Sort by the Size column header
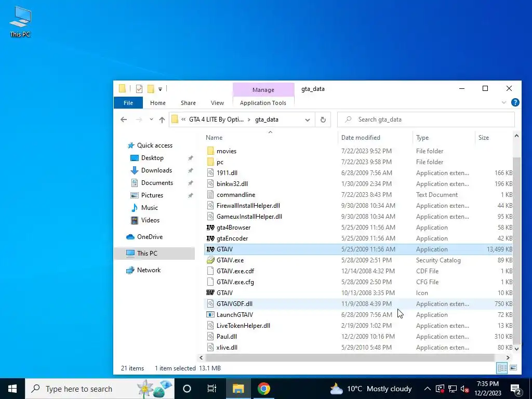 484,137
